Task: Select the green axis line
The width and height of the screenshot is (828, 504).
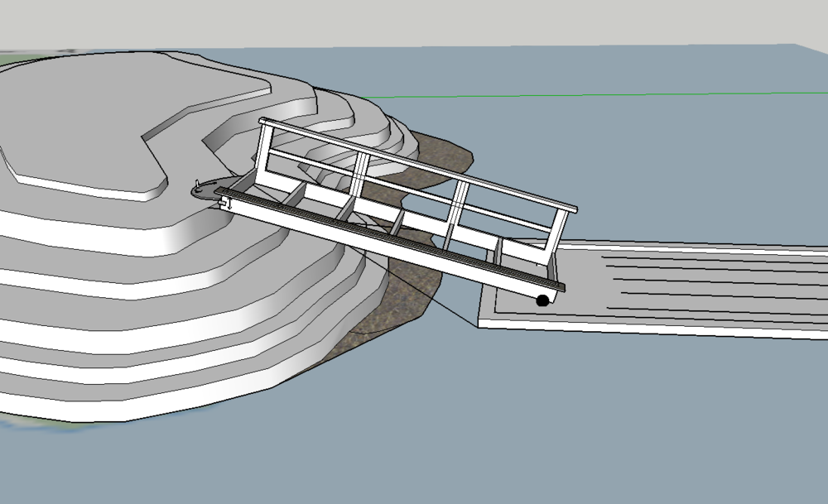Action: coord(597,95)
